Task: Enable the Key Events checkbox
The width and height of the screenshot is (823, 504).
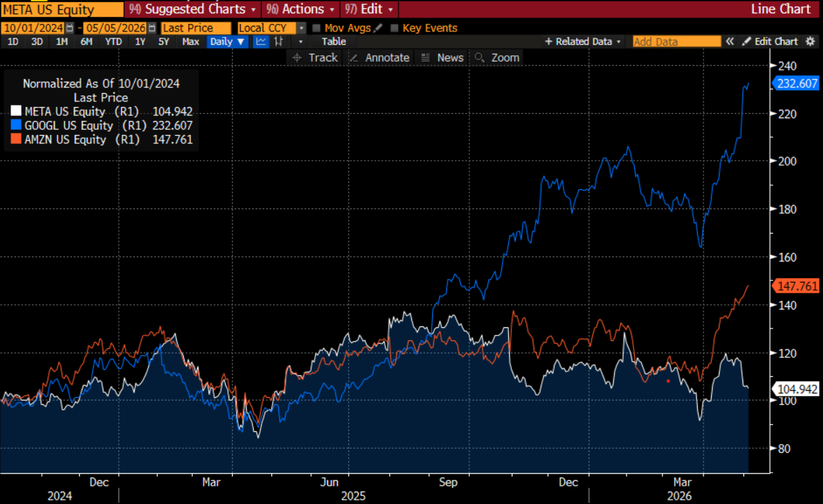Action: (394, 29)
